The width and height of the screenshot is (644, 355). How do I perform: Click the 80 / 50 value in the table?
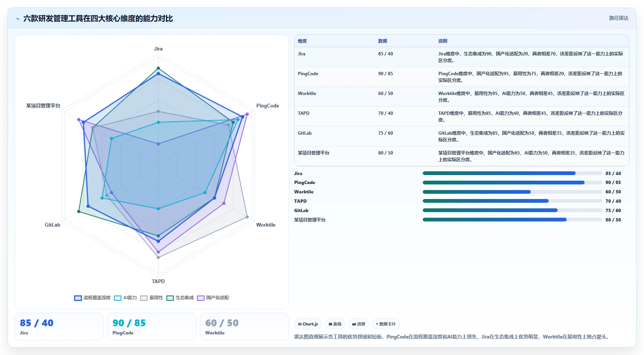386,153
